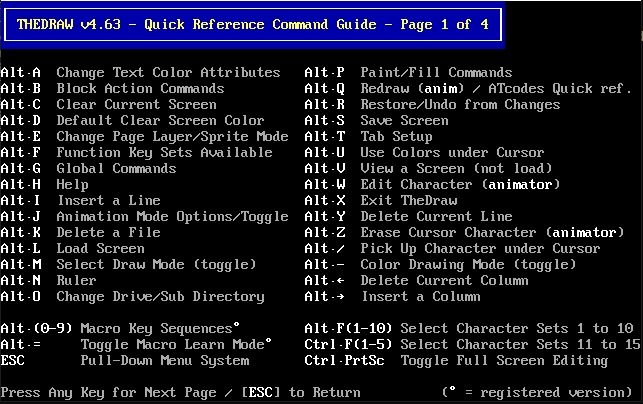Click 'Edit Character (animator)' text
This screenshot has height=404, width=643.
point(460,185)
